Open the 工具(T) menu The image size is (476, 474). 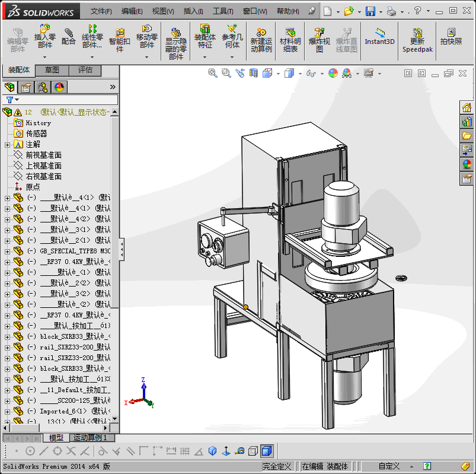pyautogui.click(x=223, y=11)
